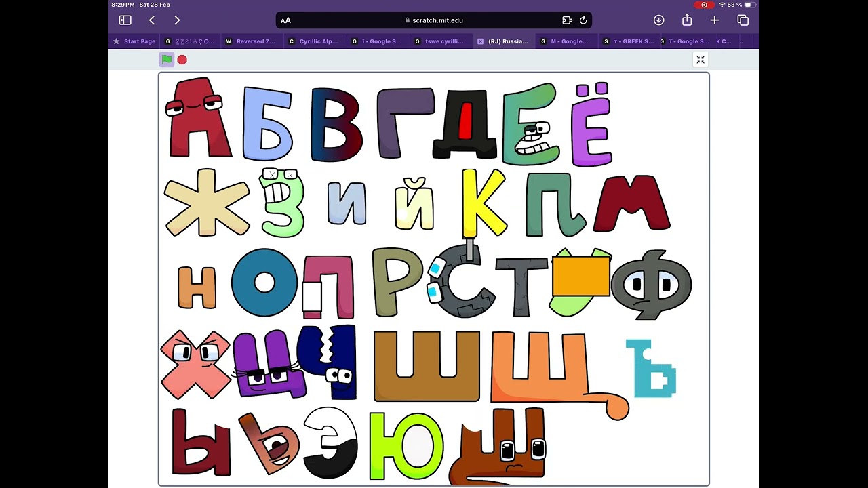Click the bitten brown letter at bottom

[497, 447]
